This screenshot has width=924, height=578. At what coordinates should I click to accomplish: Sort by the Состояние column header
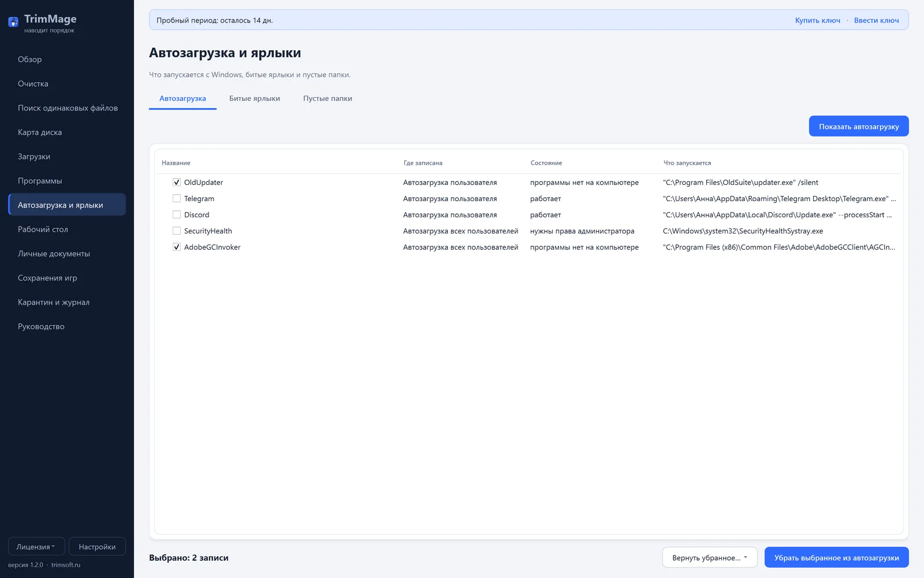pos(546,163)
